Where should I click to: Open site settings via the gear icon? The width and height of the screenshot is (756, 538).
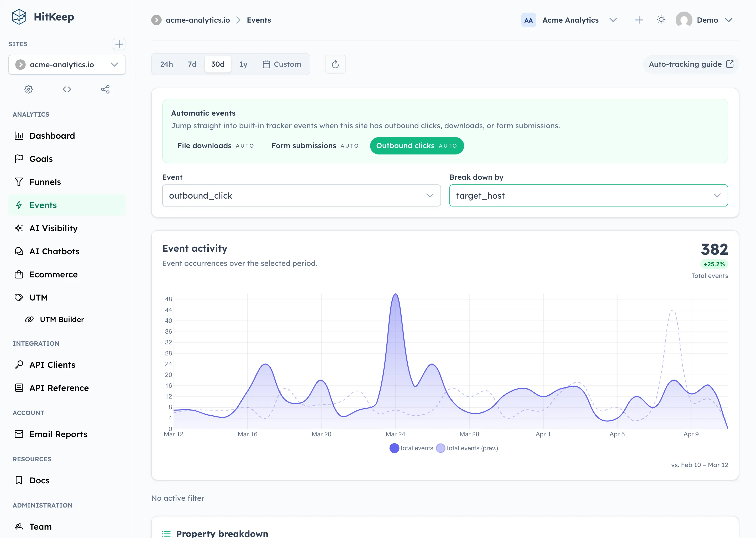[28, 89]
